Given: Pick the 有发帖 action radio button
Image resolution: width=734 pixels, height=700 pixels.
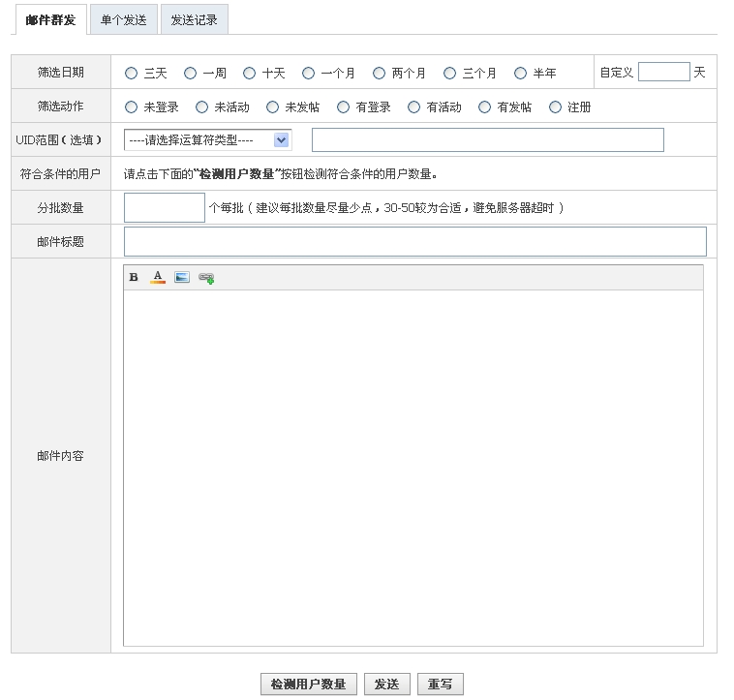Looking at the screenshot, I should click(485, 107).
